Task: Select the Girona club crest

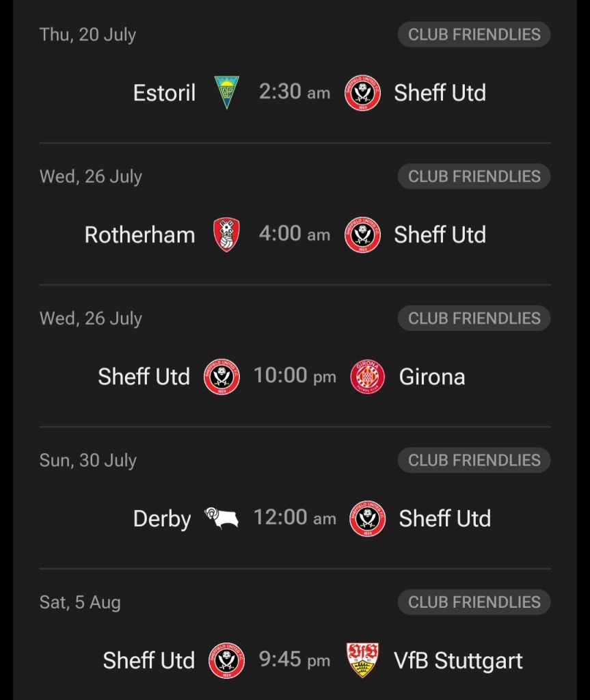Action: [x=367, y=377]
